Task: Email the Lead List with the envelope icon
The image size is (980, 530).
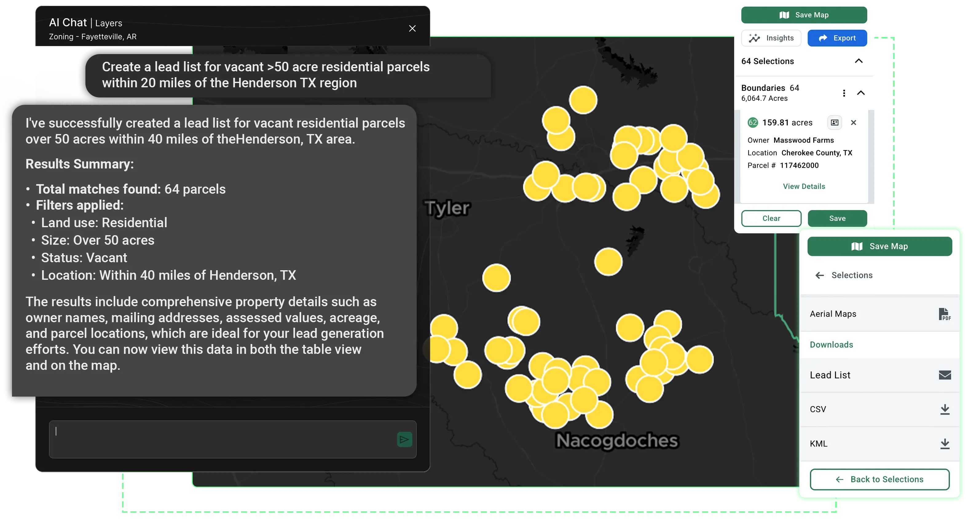Action: point(944,375)
